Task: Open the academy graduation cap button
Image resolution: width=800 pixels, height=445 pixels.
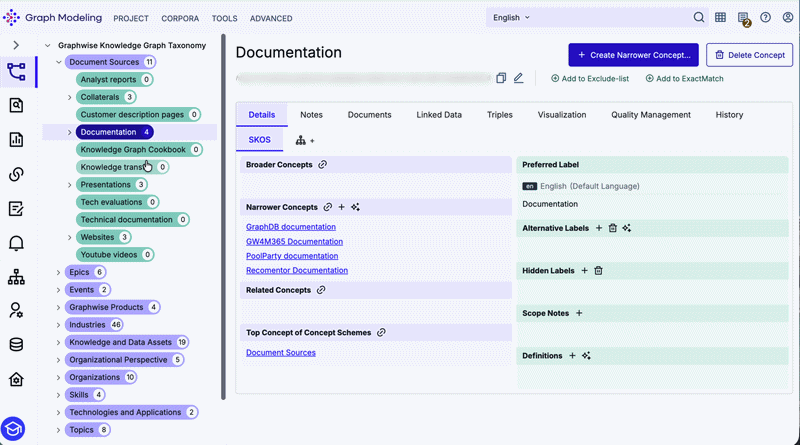Action: pyautogui.click(x=13, y=429)
